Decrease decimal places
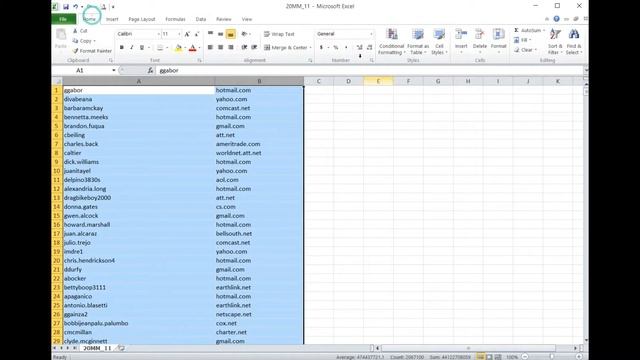 click(x=369, y=48)
